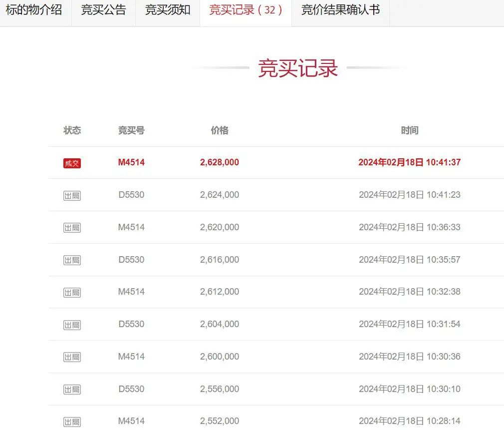Click bidder D5530 in the 2,604,000 row

pos(131,324)
